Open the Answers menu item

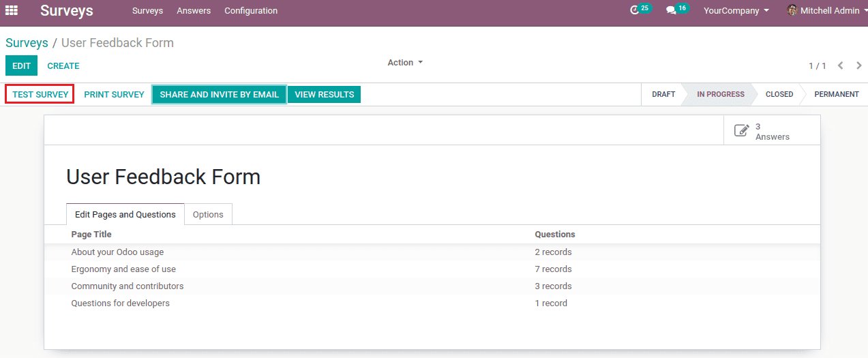tap(194, 11)
